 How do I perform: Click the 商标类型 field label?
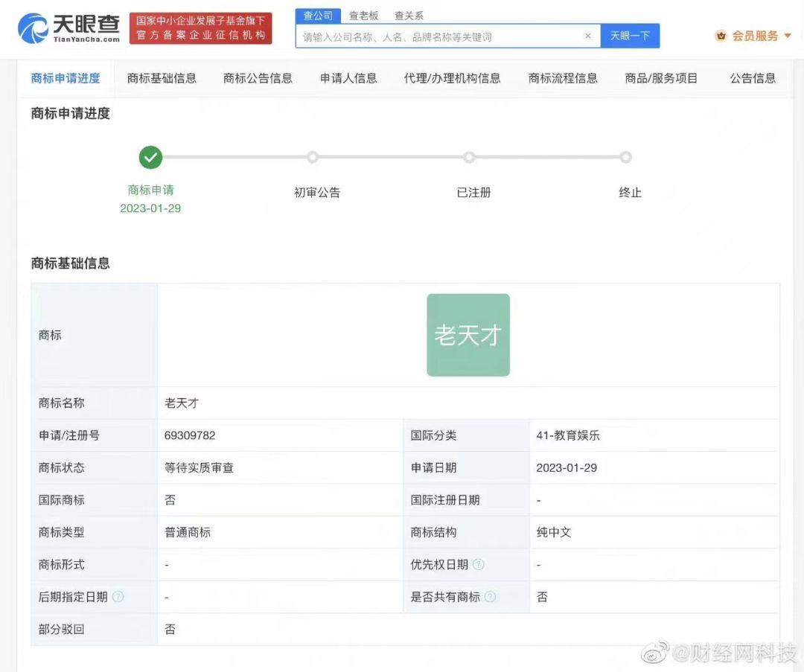point(62,532)
